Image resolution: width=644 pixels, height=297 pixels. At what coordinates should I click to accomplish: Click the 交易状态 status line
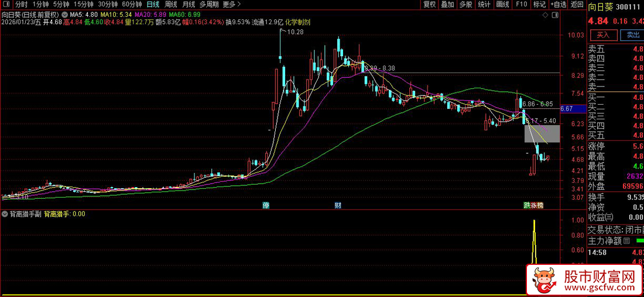(616, 229)
